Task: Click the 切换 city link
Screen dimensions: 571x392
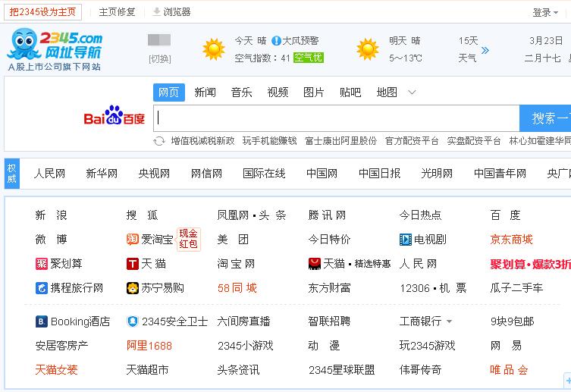Action: 160,58
